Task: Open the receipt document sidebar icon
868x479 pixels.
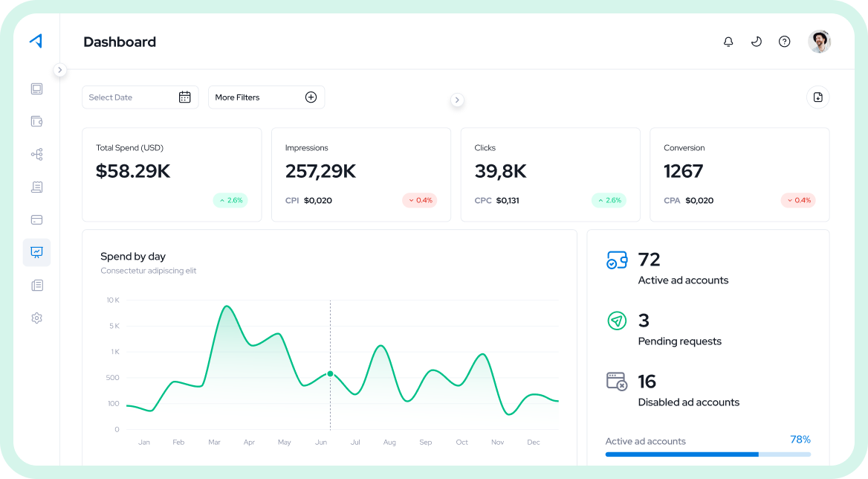Action: point(36,187)
